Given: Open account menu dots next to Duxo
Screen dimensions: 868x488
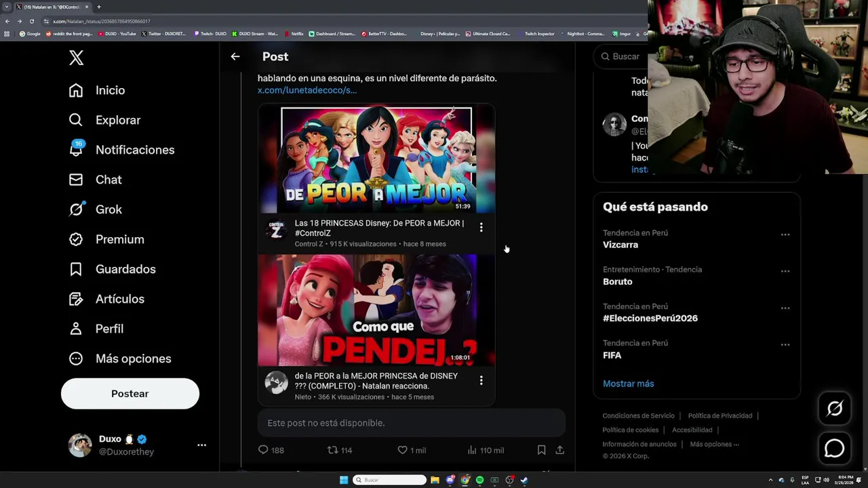Looking at the screenshot, I should click(x=201, y=445).
